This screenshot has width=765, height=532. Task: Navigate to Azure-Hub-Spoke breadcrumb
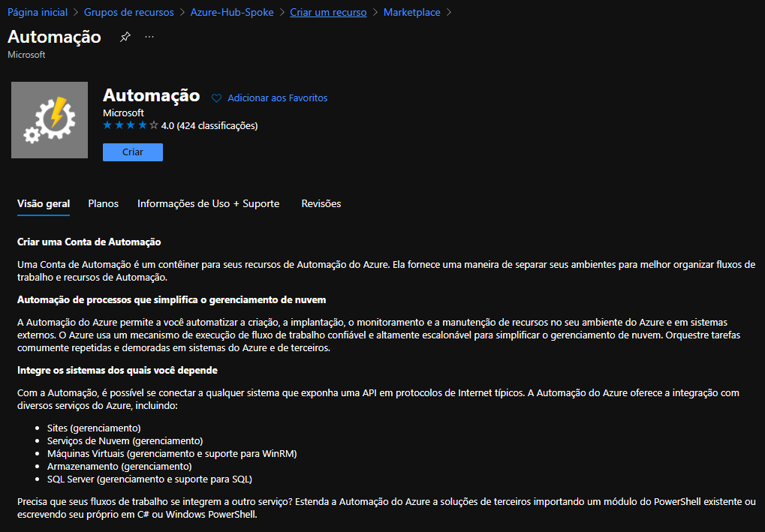point(232,13)
